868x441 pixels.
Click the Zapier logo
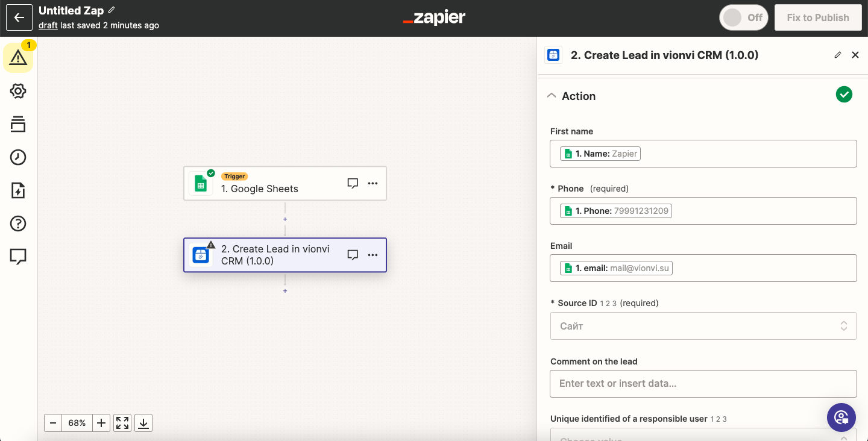tap(434, 17)
